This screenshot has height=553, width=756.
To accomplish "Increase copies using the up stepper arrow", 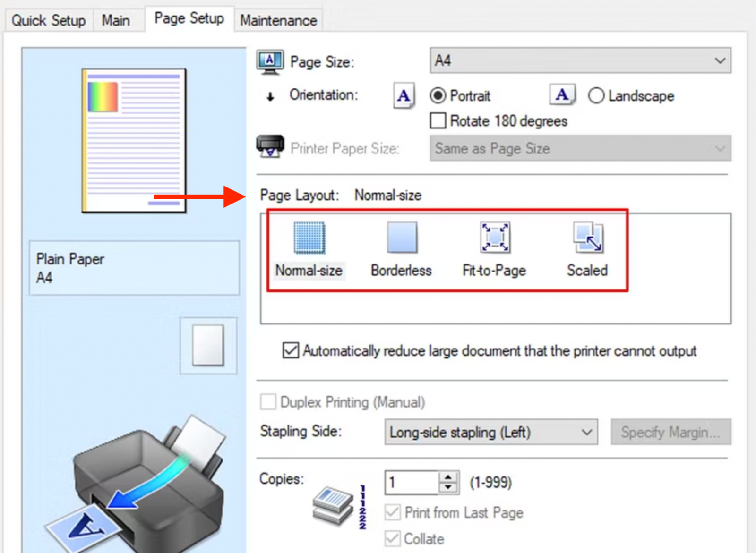I will point(448,477).
